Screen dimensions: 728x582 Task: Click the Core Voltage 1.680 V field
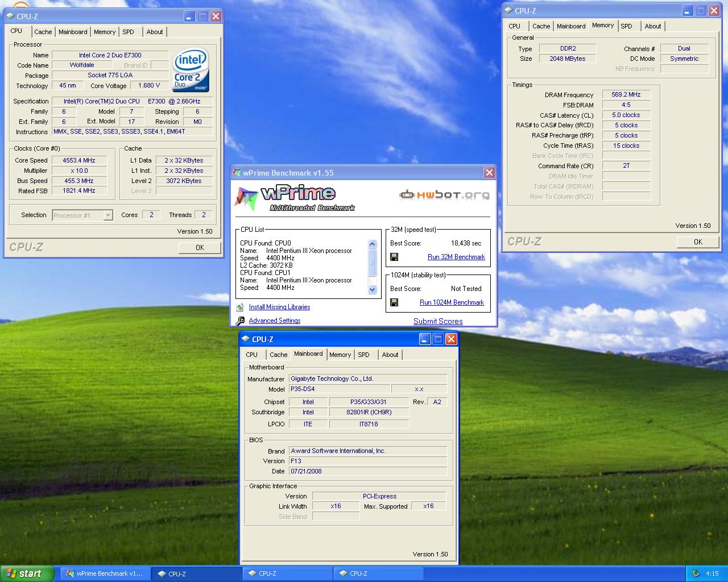coord(150,85)
